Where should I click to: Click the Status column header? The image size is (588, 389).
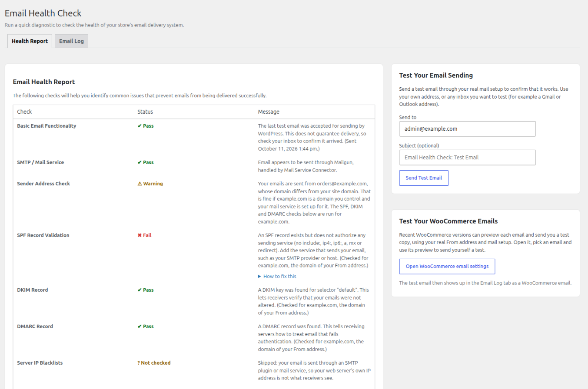145,112
